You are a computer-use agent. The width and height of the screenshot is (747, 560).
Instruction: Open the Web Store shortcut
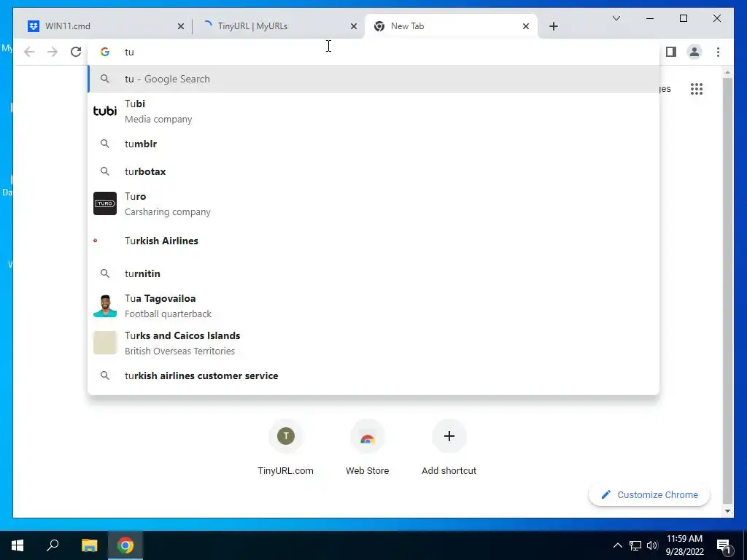(x=368, y=448)
